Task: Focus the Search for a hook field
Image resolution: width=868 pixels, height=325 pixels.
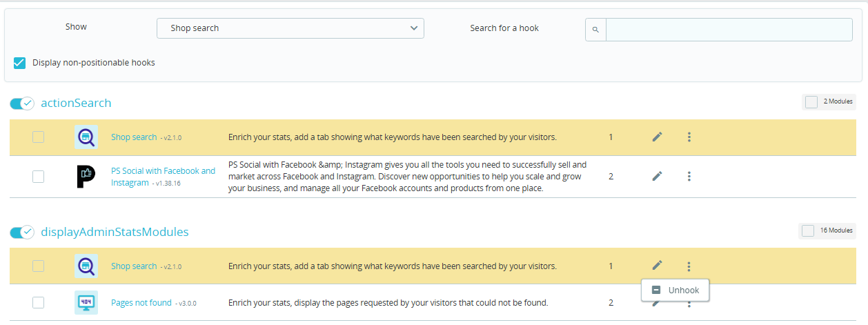Action: pos(729,30)
